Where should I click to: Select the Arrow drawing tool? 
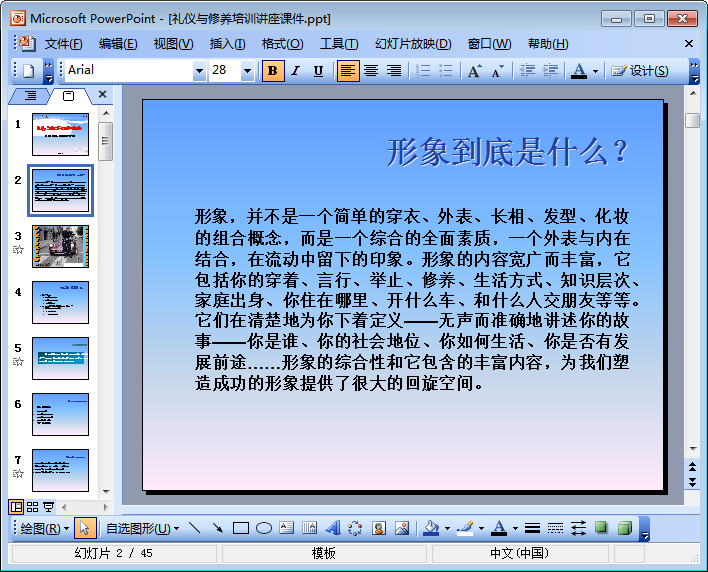pos(218,528)
